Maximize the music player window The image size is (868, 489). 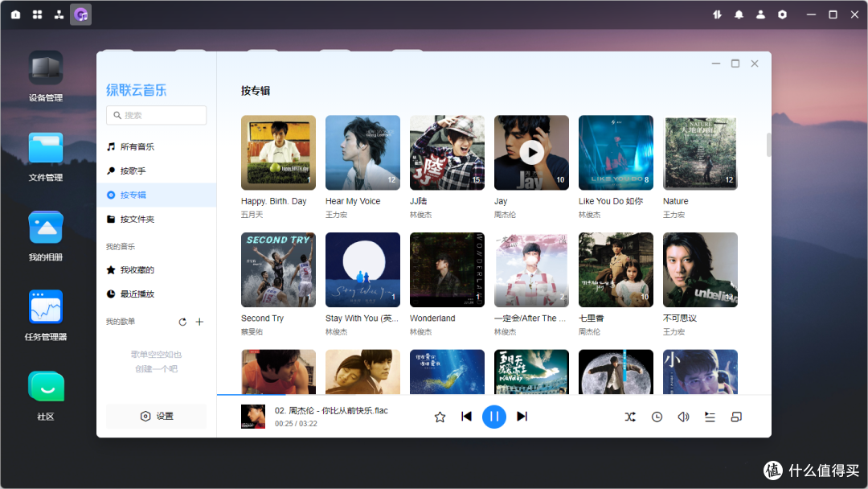point(735,64)
